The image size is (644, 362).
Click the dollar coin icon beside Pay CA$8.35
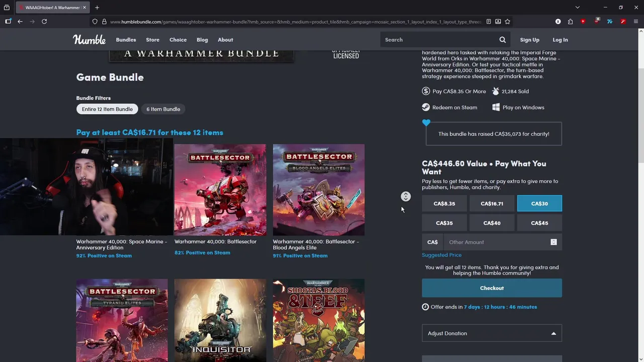(426, 91)
